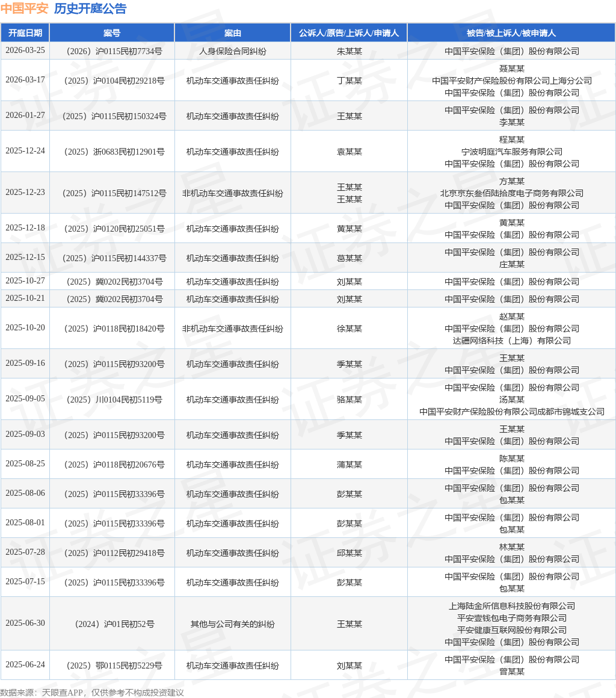The height and width of the screenshot is (698, 616).
Task: Click defendant name 汤某某
Action: (x=511, y=400)
